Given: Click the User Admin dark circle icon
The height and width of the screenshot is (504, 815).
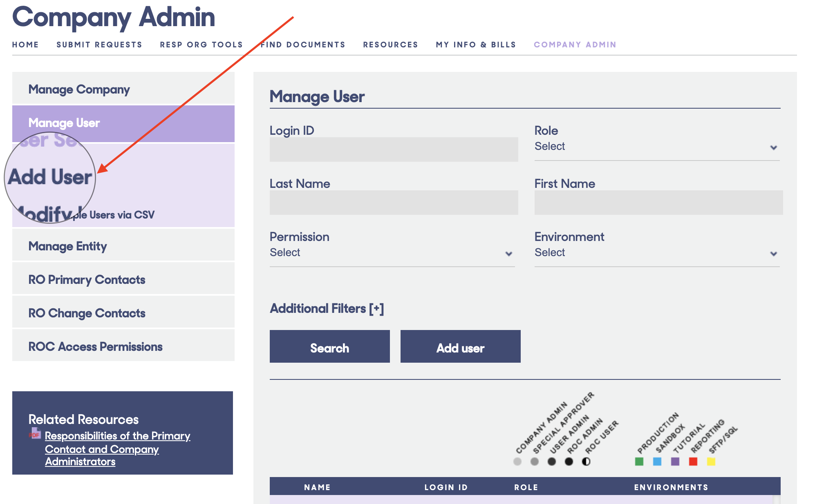Looking at the screenshot, I should tap(552, 462).
